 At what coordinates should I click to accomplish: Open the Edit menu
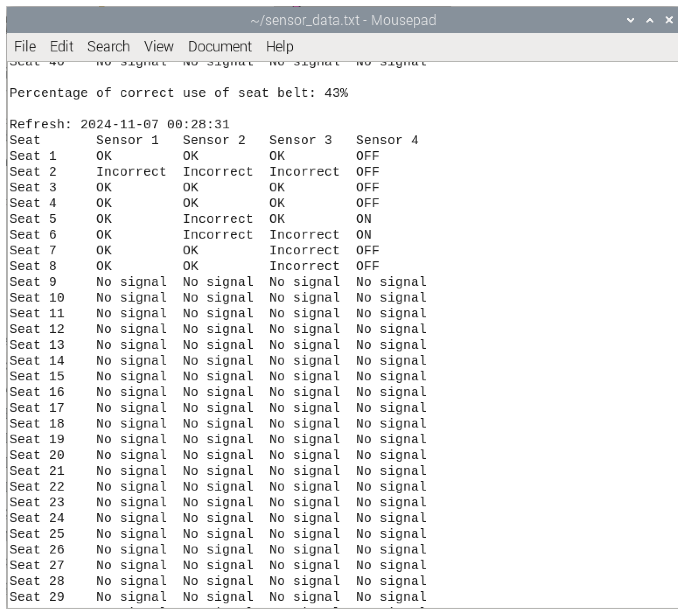(62, 46)
